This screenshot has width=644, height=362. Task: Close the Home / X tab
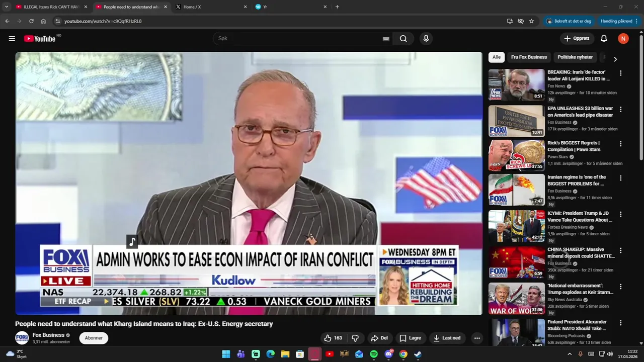[x=245, y=7]
